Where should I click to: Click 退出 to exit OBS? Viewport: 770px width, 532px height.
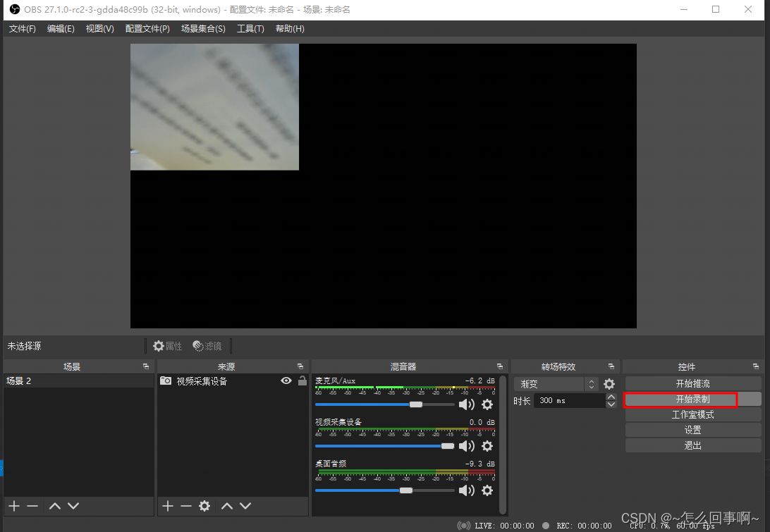693,445
